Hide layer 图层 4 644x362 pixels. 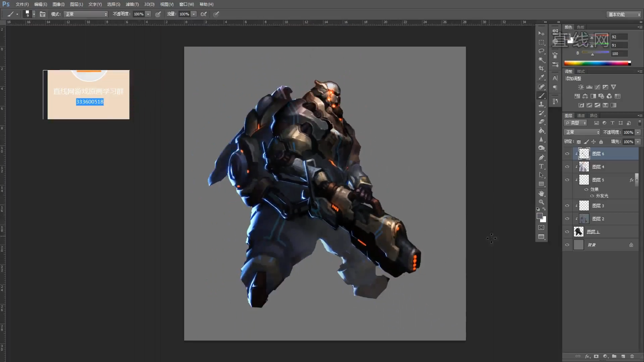click(x=567, y=167)
